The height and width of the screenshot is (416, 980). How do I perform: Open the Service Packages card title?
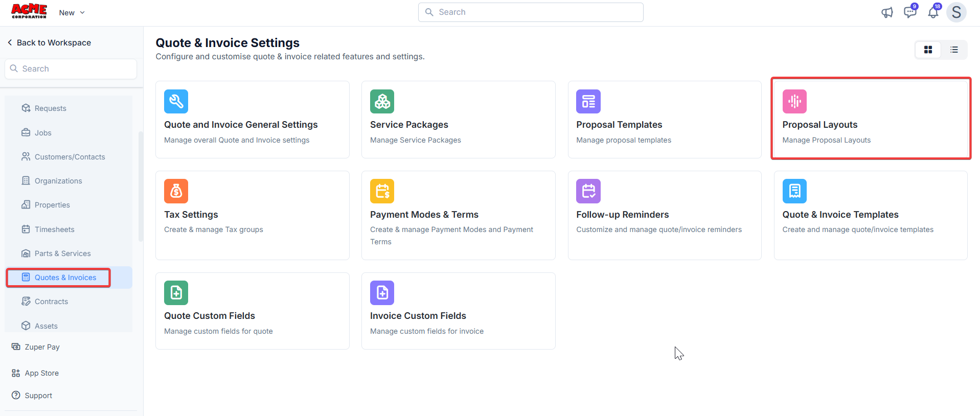(409, 125)
